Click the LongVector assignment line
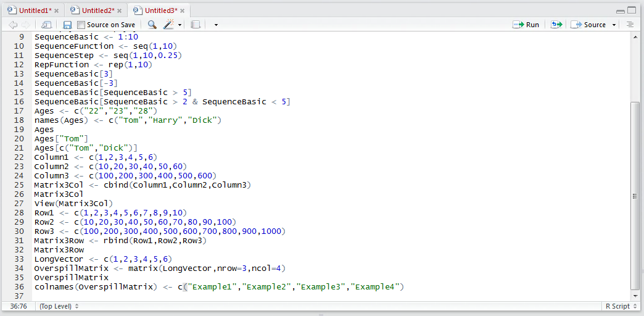644x316 pixels. [103, 259]
